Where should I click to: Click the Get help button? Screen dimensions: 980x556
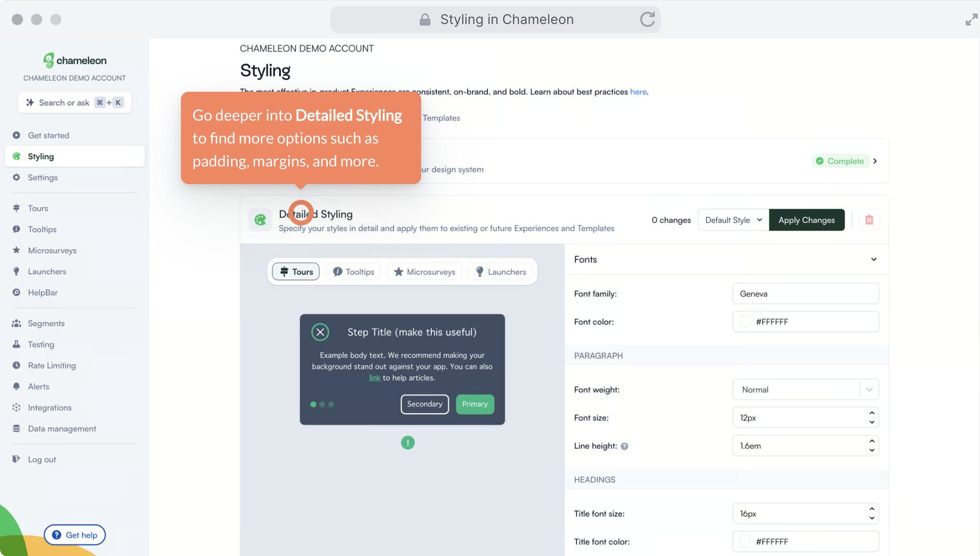point(75,535)
